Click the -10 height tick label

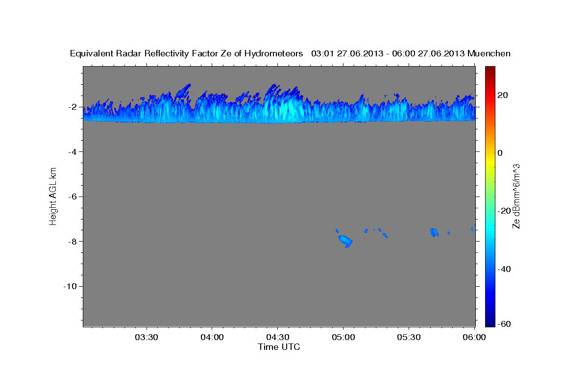70,286
